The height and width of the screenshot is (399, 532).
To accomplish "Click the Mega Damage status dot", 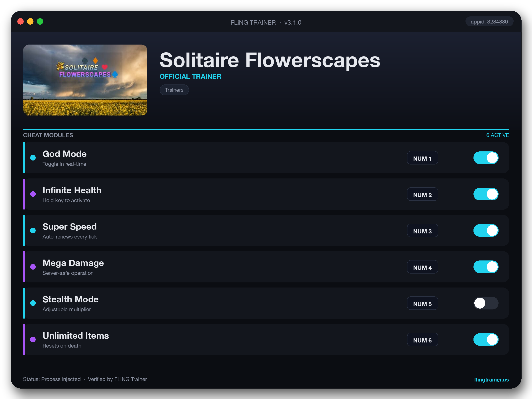I will (x=33, y=267).
